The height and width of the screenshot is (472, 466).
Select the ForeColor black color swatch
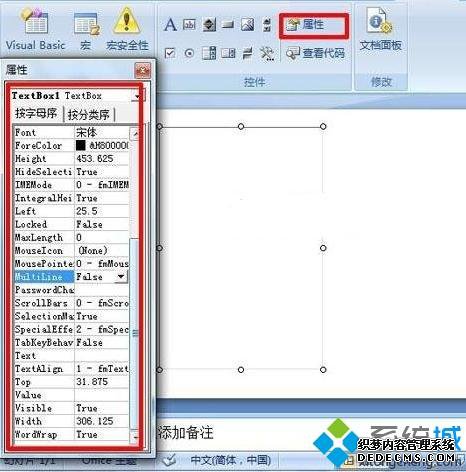[81, 145]
